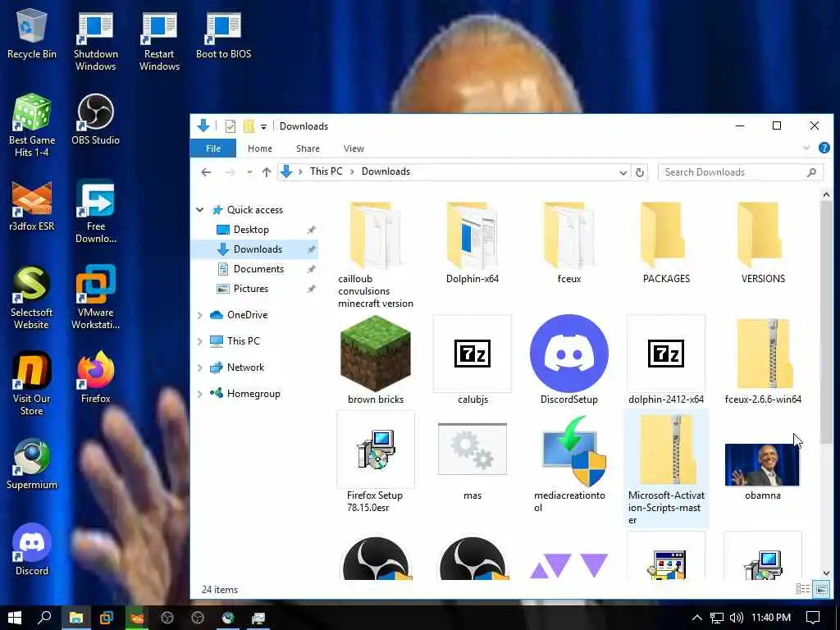Open the Windows Start menu
The height and width of the screenshot is (630, 840).
click(x=15, y=618)
